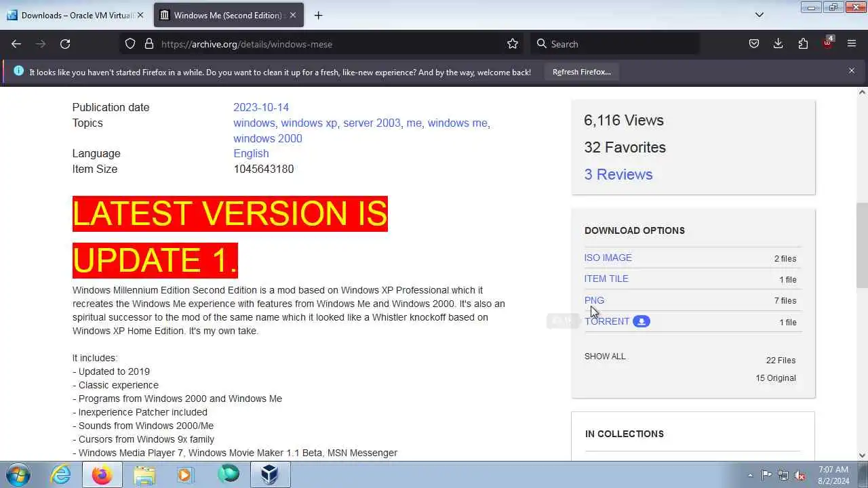Switch to VirtualBox in taskbar
Screen dimensions: 868x488
point(271,474)
